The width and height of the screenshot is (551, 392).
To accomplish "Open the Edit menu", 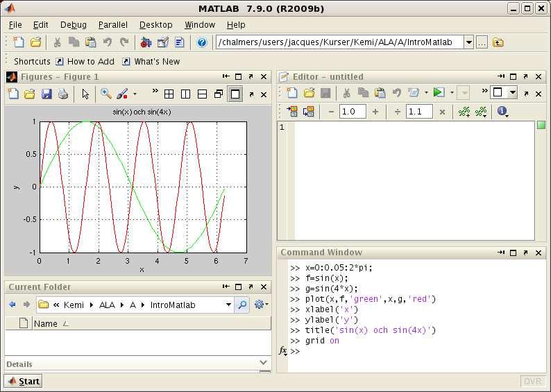I will coord(41,25).
